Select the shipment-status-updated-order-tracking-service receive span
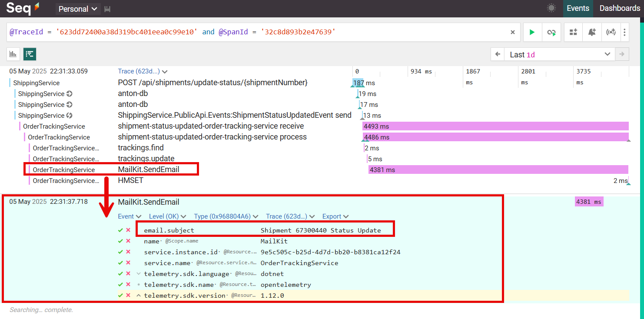The image size is (644, 319). coord(211,126)
